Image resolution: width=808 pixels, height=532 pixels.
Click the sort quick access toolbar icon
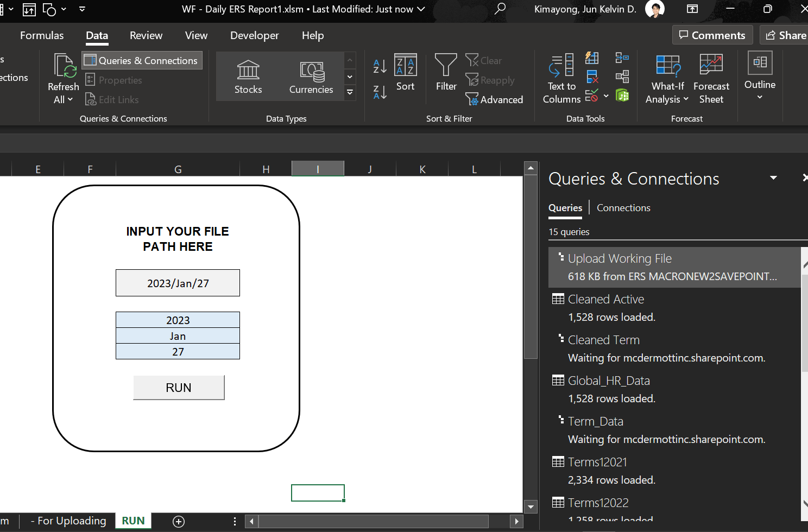[x=29, y=9]
